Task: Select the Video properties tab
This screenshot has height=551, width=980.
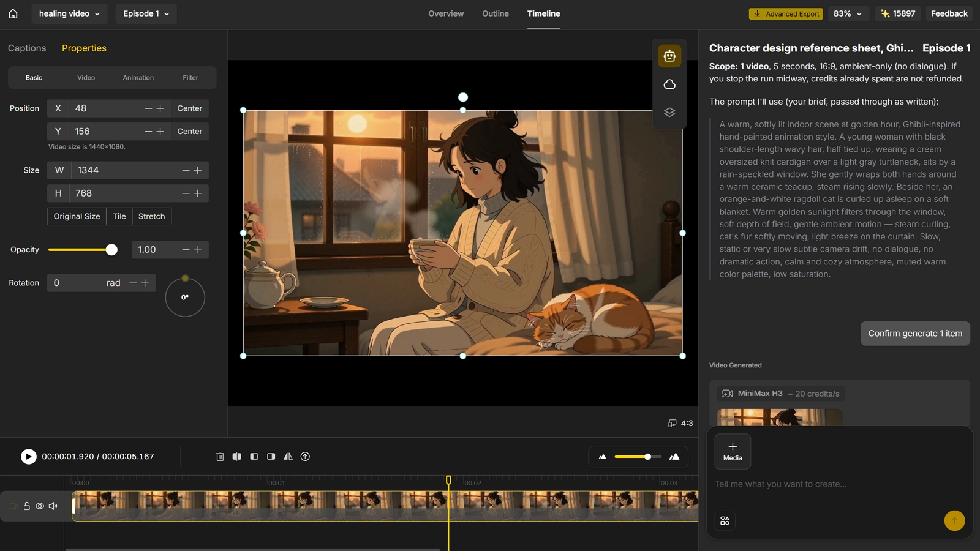Action: pyautogui.click(x=86, y=78)
